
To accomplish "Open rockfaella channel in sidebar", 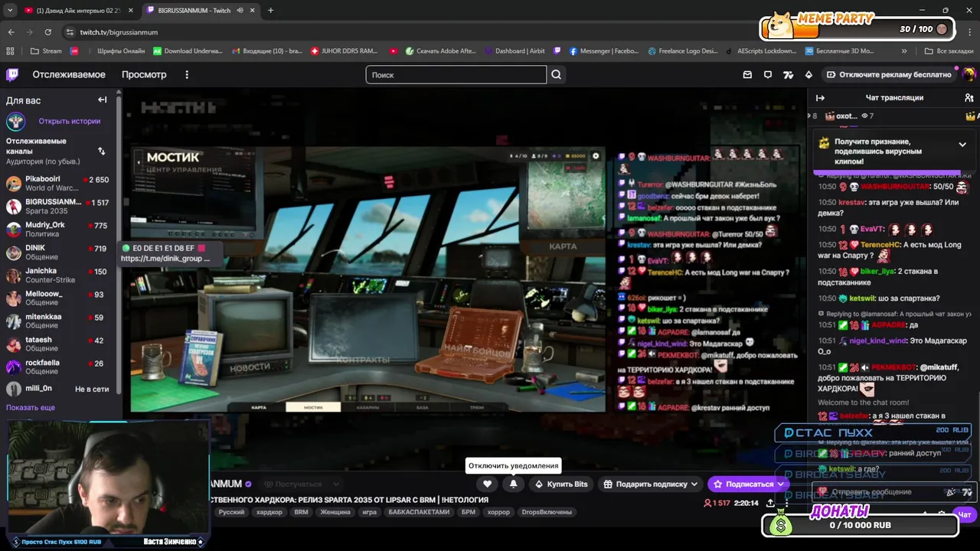I will point(58,367).
